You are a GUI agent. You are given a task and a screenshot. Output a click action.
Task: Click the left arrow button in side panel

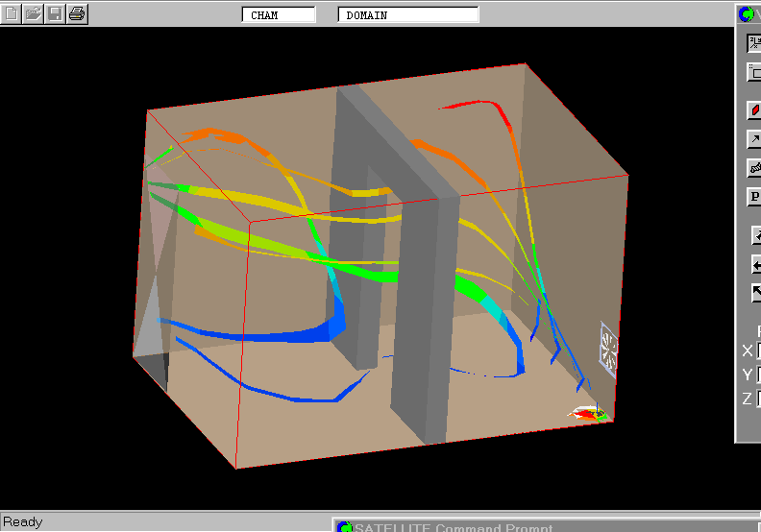[x=756, y=265]
